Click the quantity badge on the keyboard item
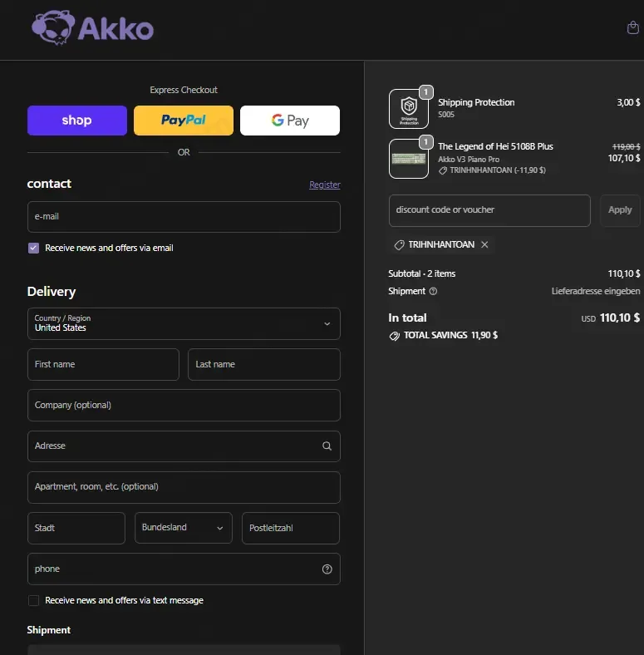Image resolution: width=644 pixels, height=655 pixels. (425, 142)
